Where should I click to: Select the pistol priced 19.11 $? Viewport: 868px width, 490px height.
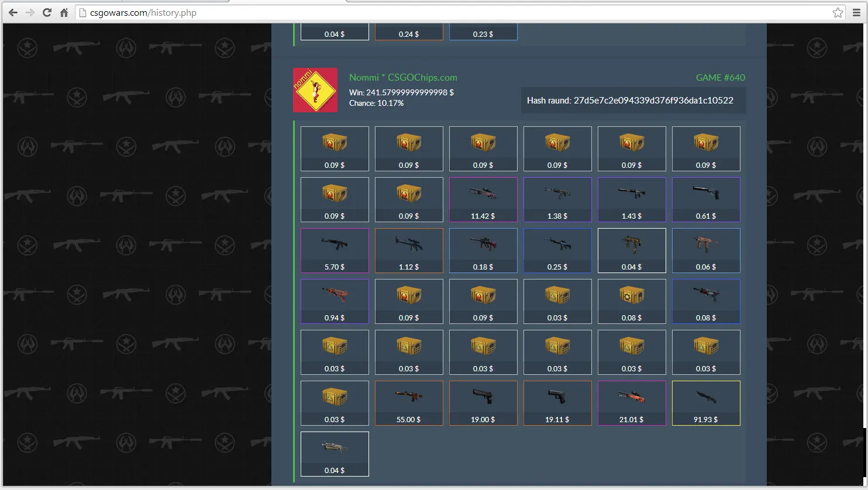[x=557, y=403]
